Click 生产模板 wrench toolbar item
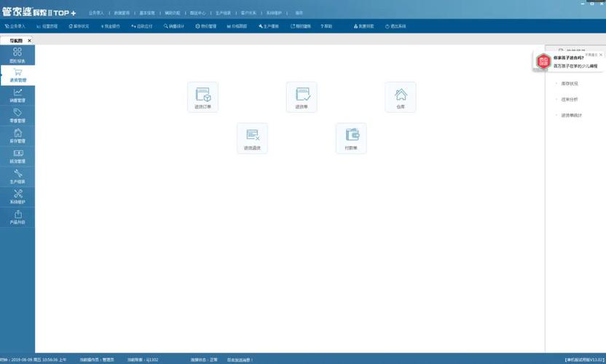606x364 pixels. pyautogui.click(x=269, y=26)
